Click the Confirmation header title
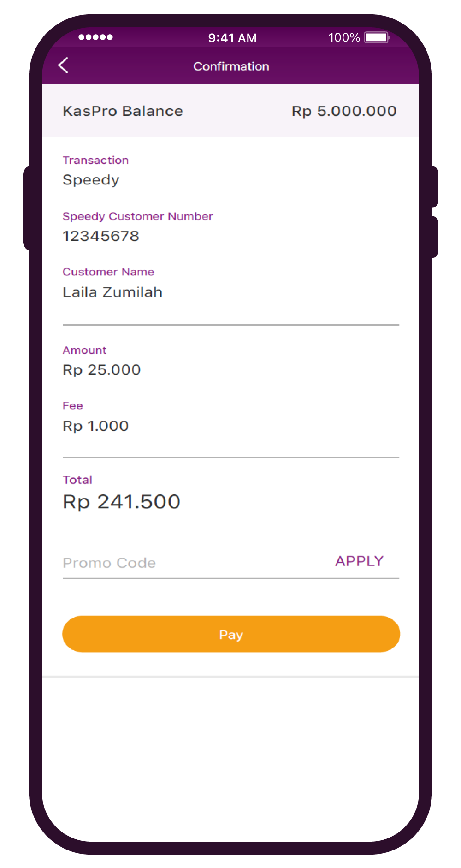 tap(231, 66)
